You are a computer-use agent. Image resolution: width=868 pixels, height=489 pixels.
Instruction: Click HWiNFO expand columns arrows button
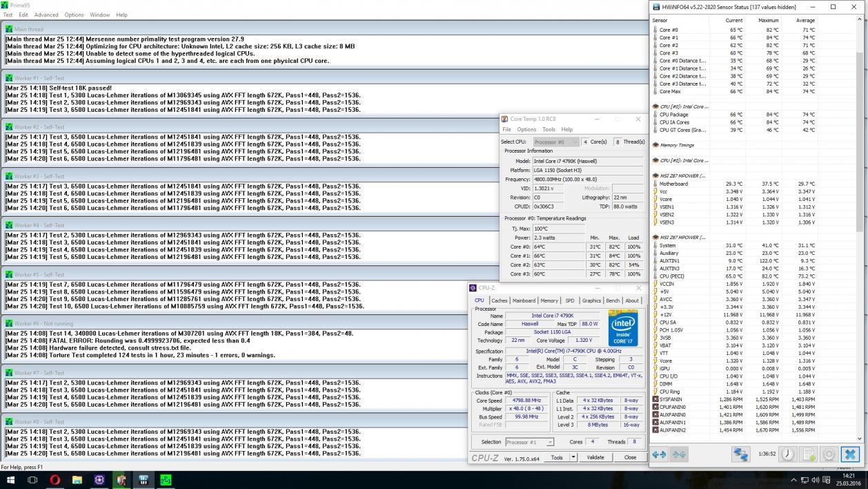coord(659,454)
